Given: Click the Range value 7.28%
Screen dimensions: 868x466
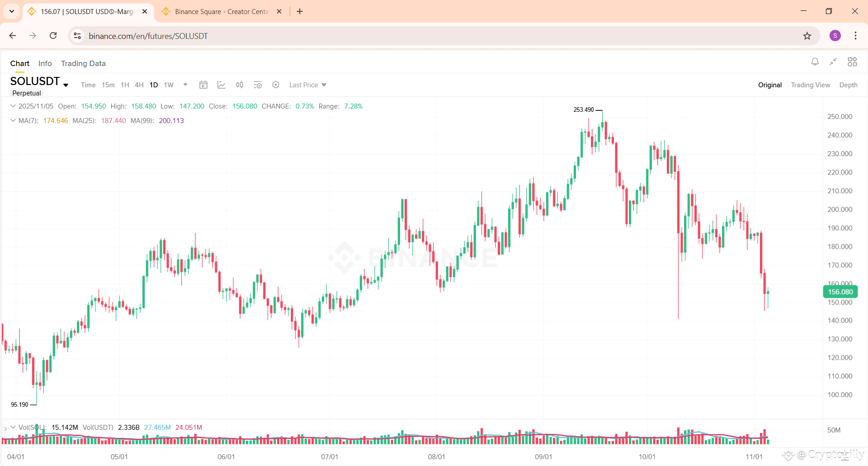Looking at the screenshot, I should pyautogui.click(x=354, y=106).
